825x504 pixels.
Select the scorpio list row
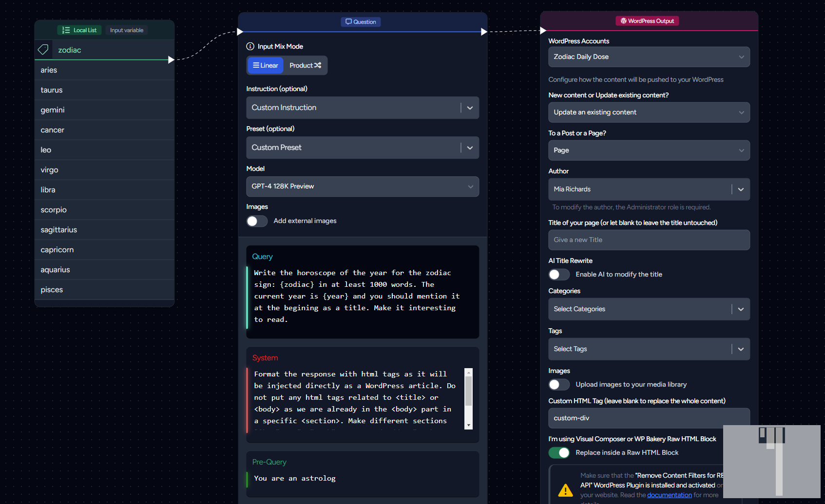point(104,210)
